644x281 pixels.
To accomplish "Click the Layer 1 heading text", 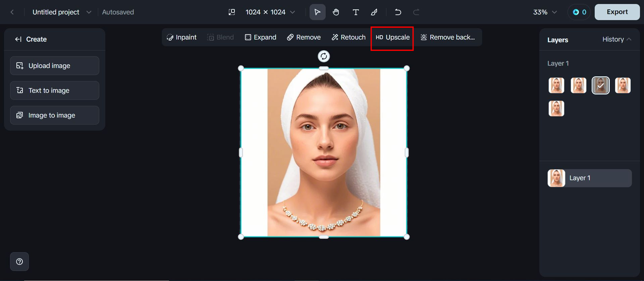I will click(558, 63).
